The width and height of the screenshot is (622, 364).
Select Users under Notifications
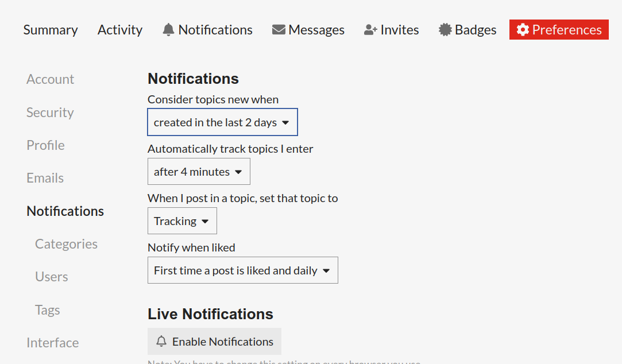tap(52, 277)
